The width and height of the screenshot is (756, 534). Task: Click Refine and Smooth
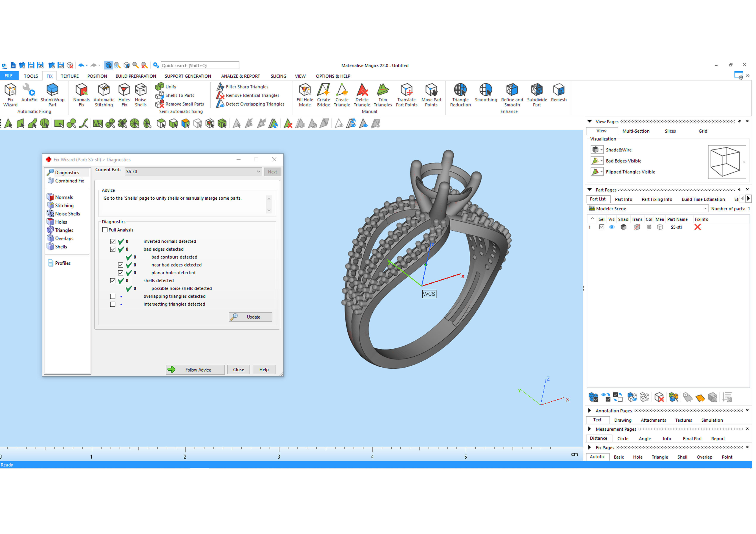point(512,95)
